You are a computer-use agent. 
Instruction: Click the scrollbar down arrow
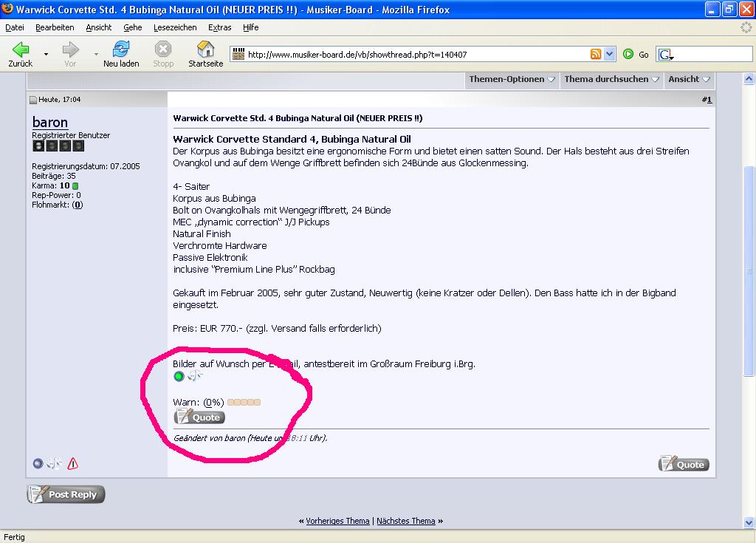point(749,522)
